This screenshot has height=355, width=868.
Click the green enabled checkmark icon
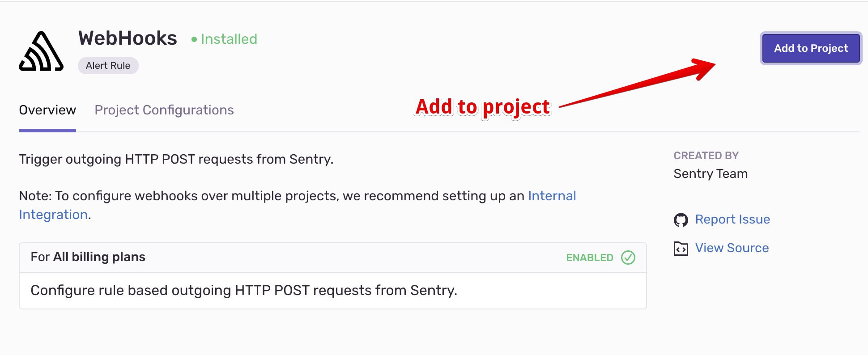pyautogui.click(x=628, y=258)
